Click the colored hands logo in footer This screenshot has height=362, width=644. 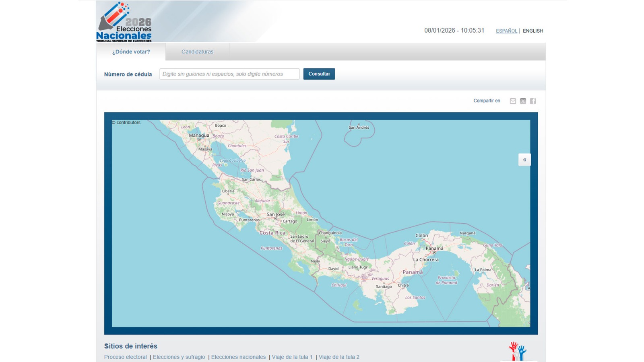click(518, 351)
